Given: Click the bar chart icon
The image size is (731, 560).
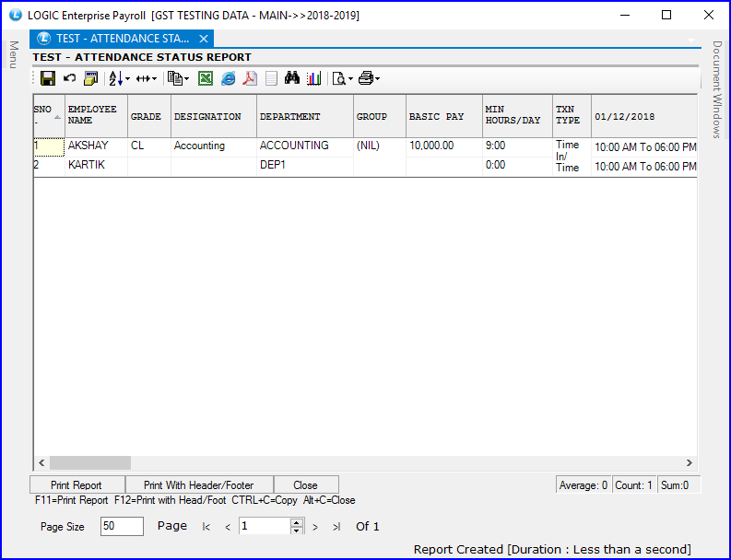Looking at the screenshot, I should (x=313, y=78).
